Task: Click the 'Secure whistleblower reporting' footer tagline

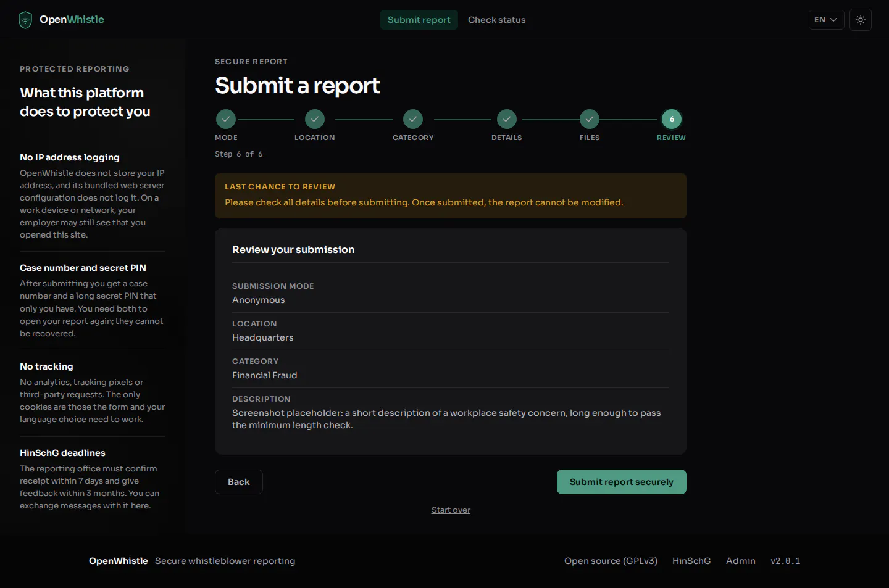Action: coord(225,561)
